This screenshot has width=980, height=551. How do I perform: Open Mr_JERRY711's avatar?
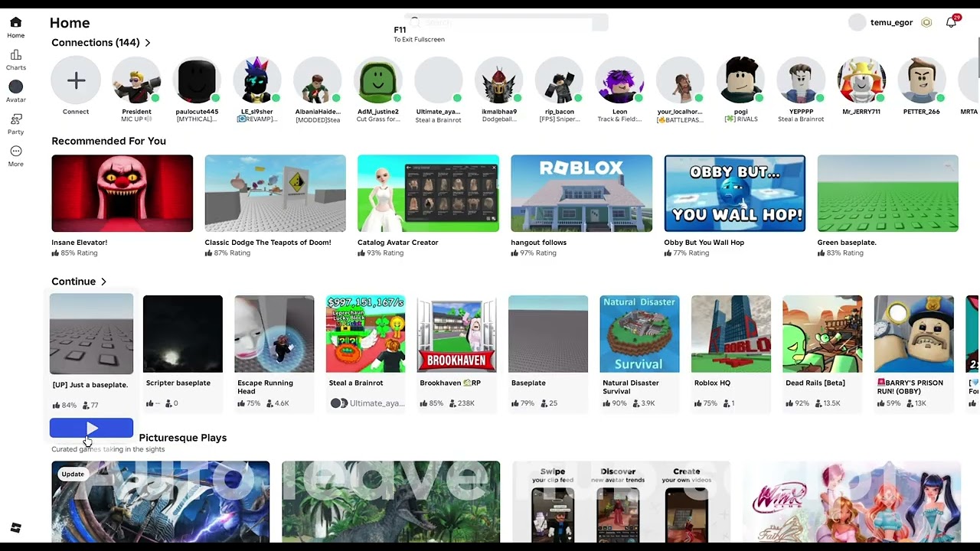pos(861,80)
